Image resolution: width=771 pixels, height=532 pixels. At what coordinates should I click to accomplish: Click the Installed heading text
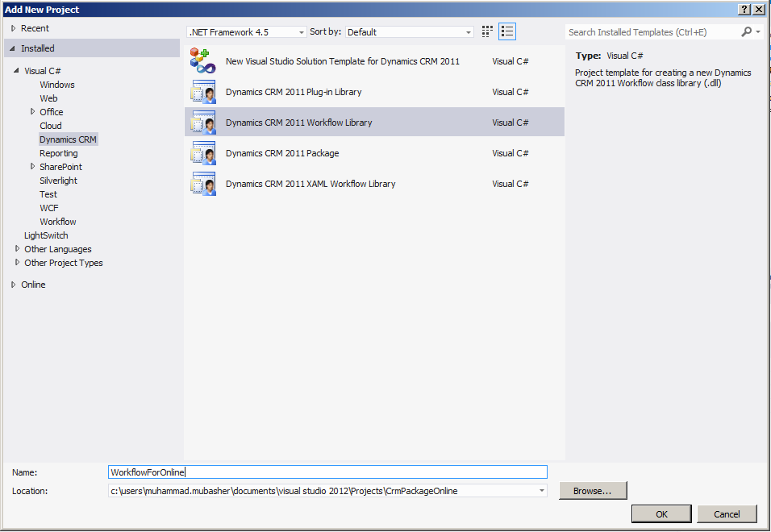[x=38, y=48]
